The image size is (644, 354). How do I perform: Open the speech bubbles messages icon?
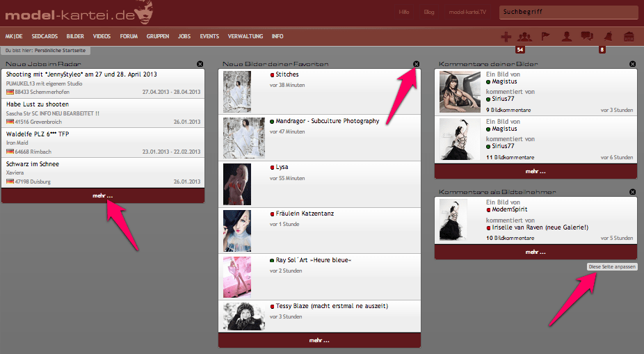(587, 37)
